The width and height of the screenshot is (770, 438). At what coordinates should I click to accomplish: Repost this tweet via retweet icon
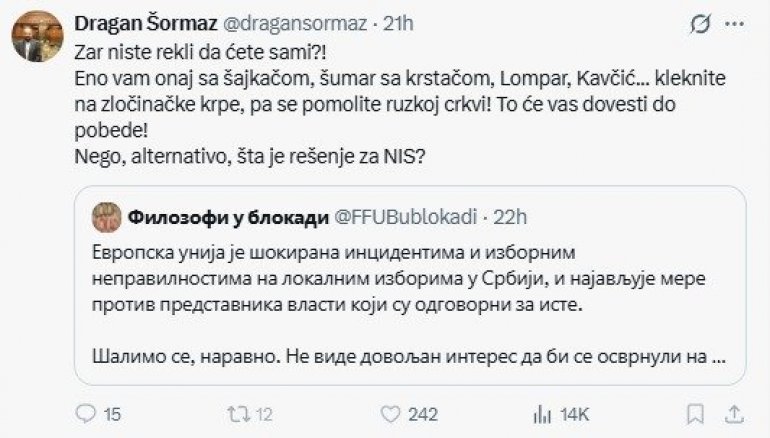click(236, 413)
